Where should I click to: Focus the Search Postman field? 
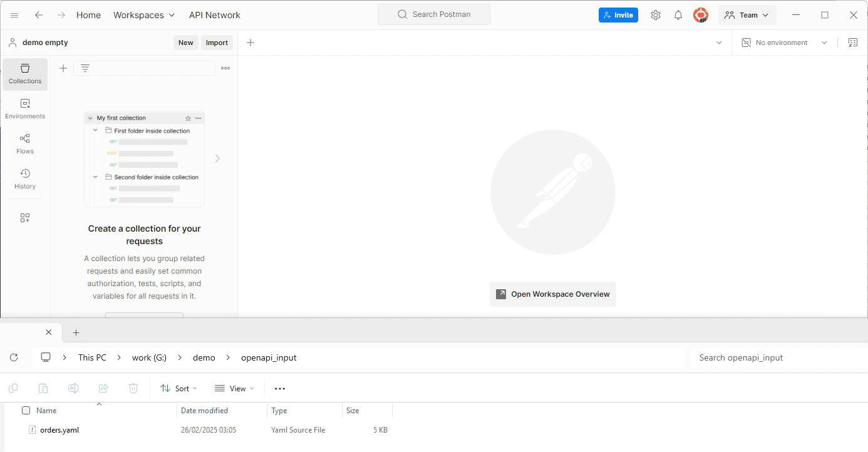click(434, 14)
